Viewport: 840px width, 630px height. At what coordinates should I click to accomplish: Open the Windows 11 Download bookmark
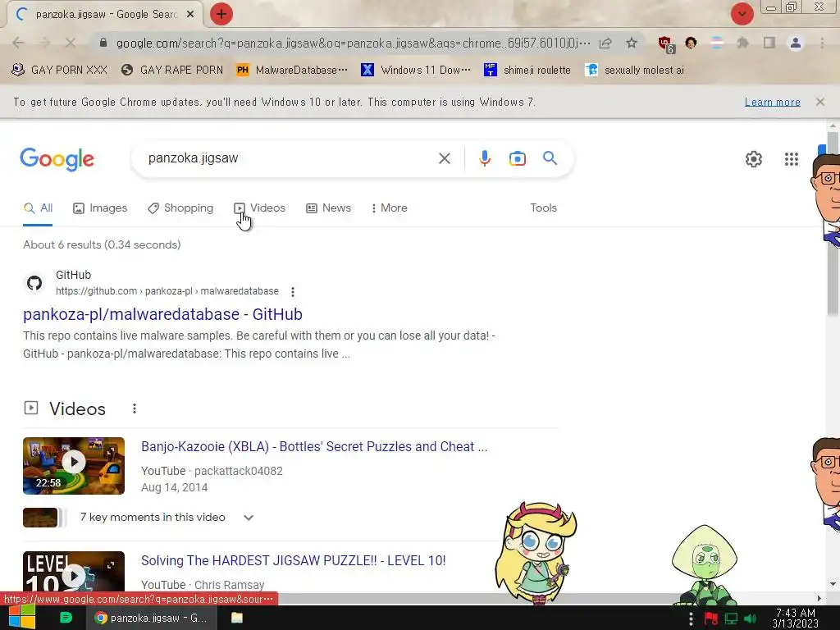pyautogui.click(x=416, y=71)
